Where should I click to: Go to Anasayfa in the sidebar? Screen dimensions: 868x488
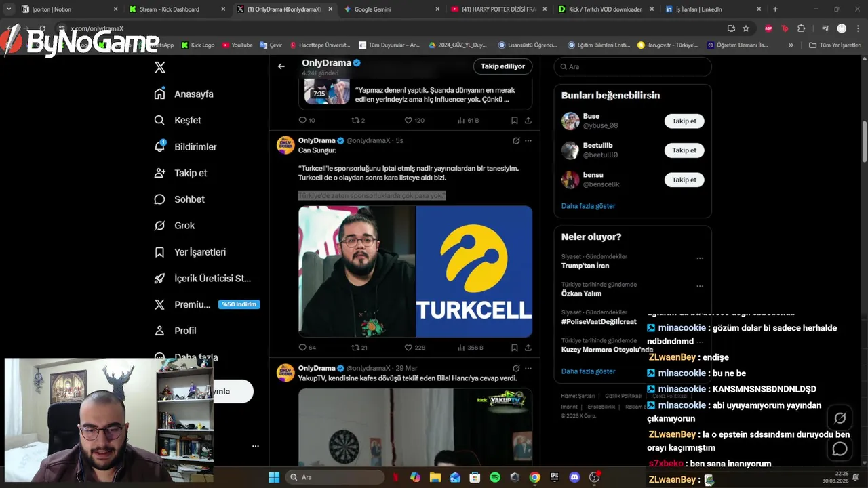pyautogui.click(x=184, y=94)
